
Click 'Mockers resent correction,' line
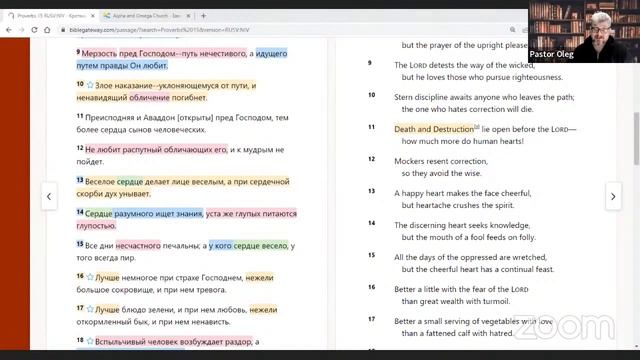441,161
